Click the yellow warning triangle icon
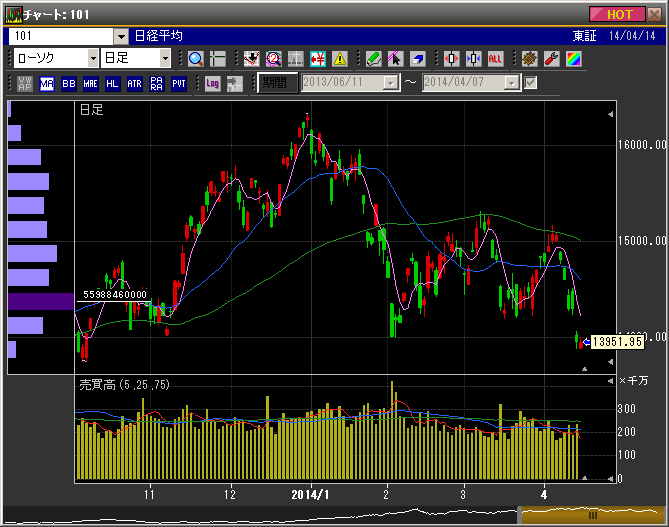The width and height of the screenshot is (669, 527). [x=339, y=59]
